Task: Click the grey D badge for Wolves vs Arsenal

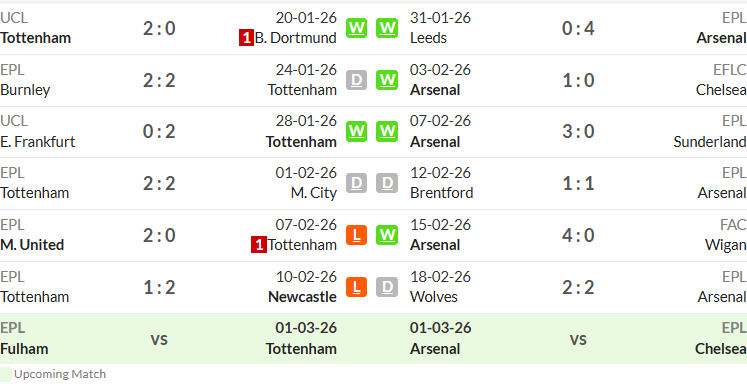Action: coord(387,287)
